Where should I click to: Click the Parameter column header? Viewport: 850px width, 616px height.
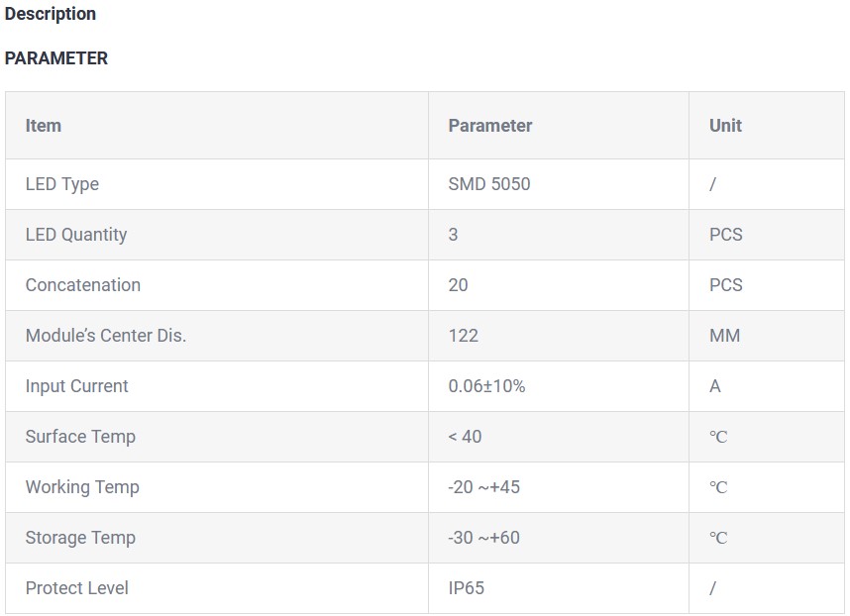coord(490,126)
